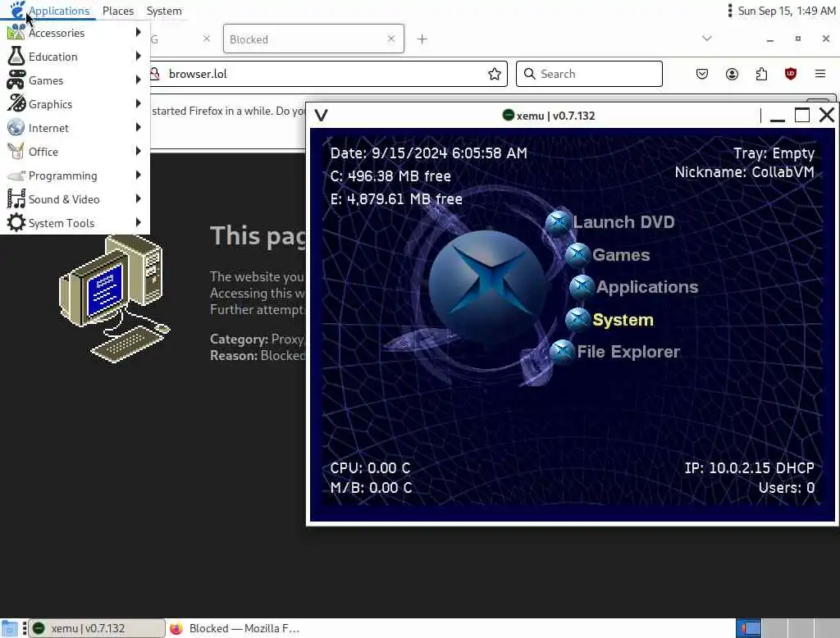
Task: Select Games in the xemu dashboard
Action: coord(621,255)
